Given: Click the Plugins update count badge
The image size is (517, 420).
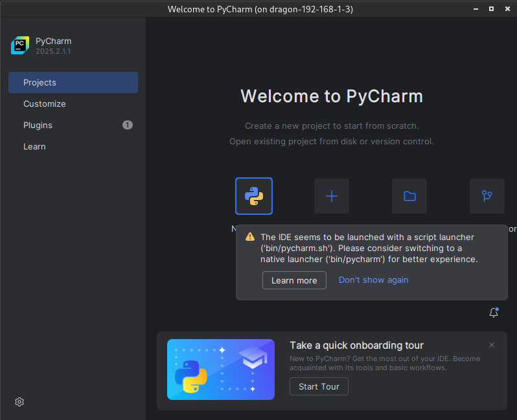Looking at the screenshot, I should [127, 125].
